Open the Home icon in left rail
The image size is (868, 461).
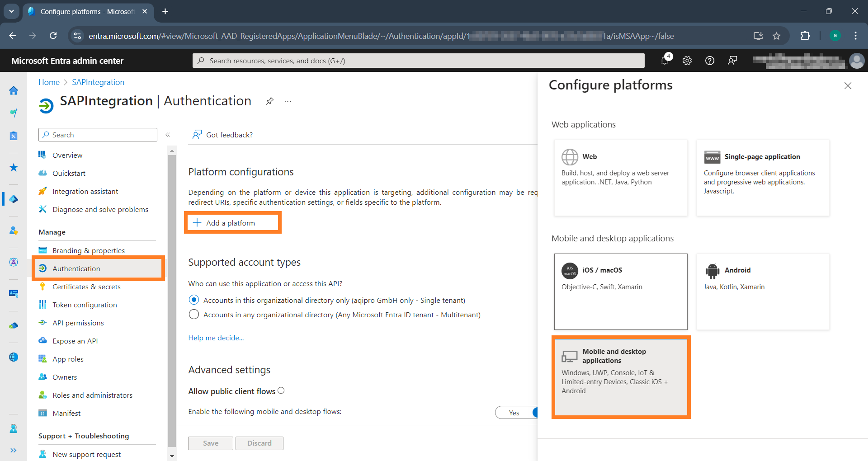pos(14,90)
